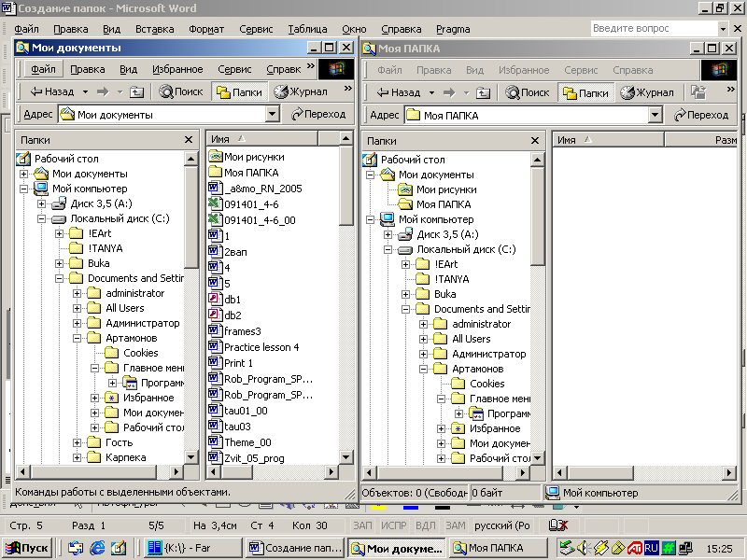
Task: Select the 2вап Word document
Action: (x=228, y=252)
